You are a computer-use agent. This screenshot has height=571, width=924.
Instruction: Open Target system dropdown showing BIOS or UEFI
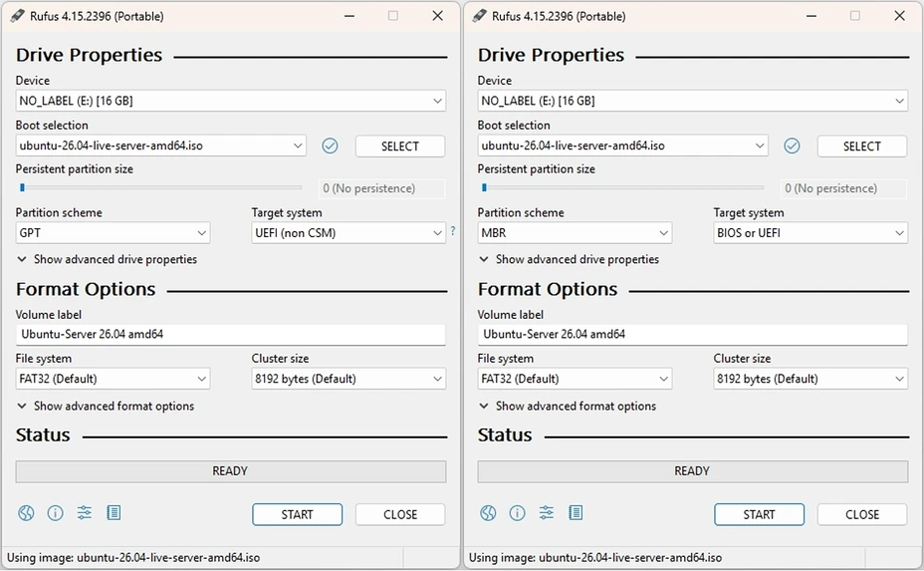[810, 233]
